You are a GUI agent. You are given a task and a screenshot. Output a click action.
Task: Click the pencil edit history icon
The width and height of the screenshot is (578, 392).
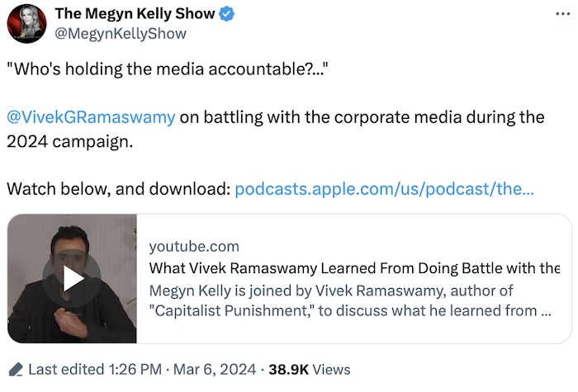pyautogui.click(x=15, y=370)
